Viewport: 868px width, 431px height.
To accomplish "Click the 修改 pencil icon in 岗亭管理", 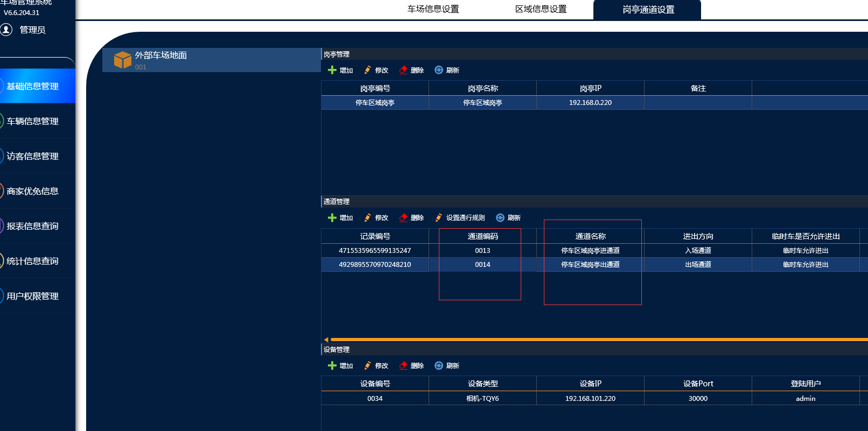I will point(368,70).
